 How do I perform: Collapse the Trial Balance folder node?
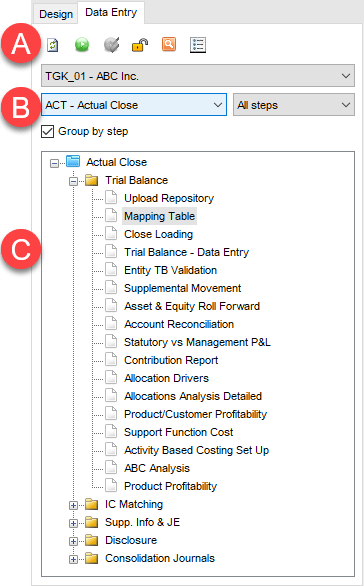[74, 181]
